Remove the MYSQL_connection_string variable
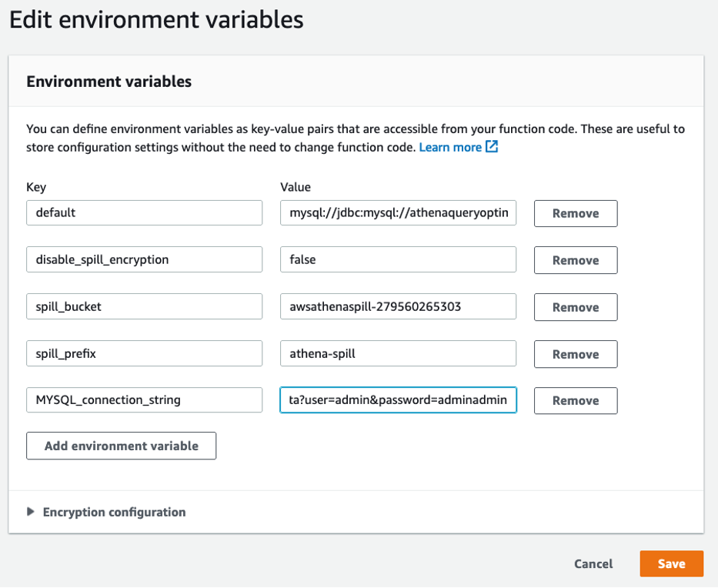718x588 pixels. click(575, 400)
